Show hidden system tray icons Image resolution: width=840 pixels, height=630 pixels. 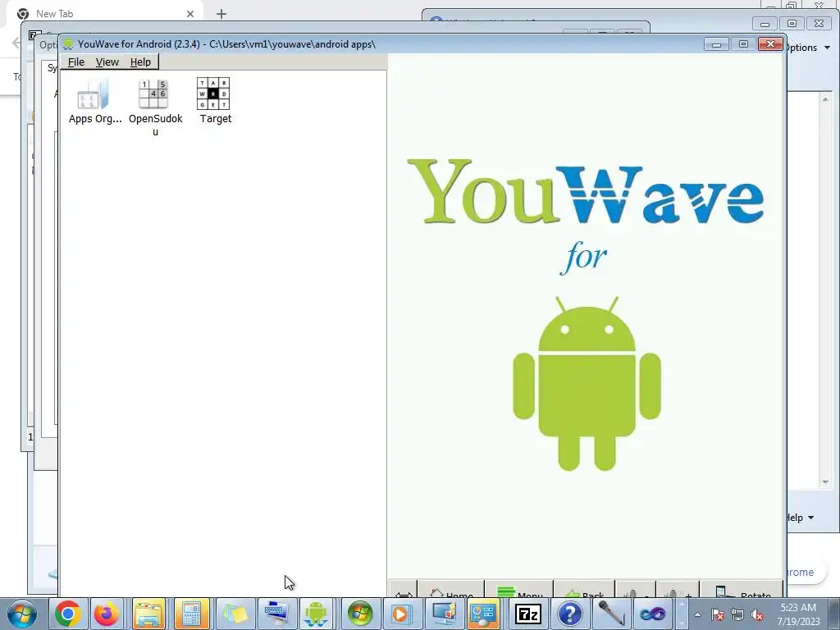coord(697,615)
